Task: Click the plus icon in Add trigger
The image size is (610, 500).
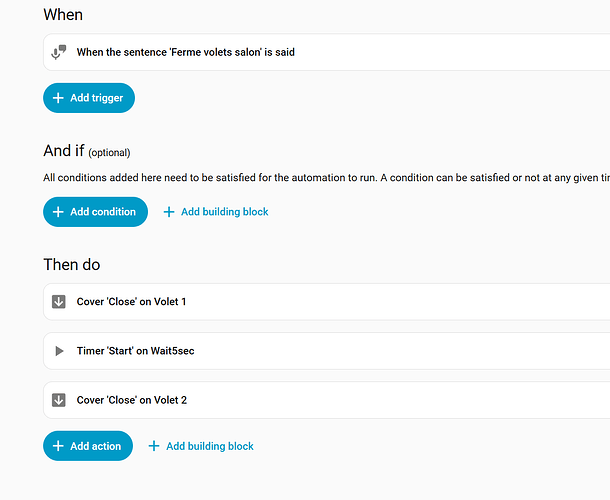Action: pos(58,98)
